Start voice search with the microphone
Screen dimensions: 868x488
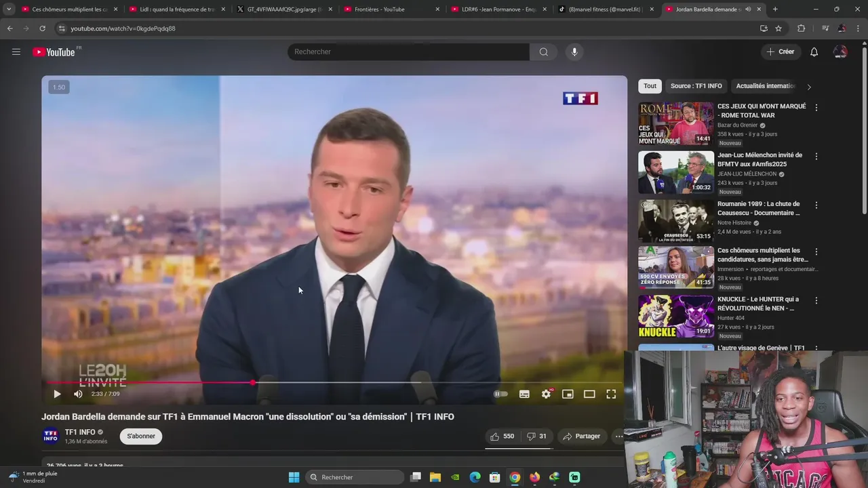tap(574, 52)
